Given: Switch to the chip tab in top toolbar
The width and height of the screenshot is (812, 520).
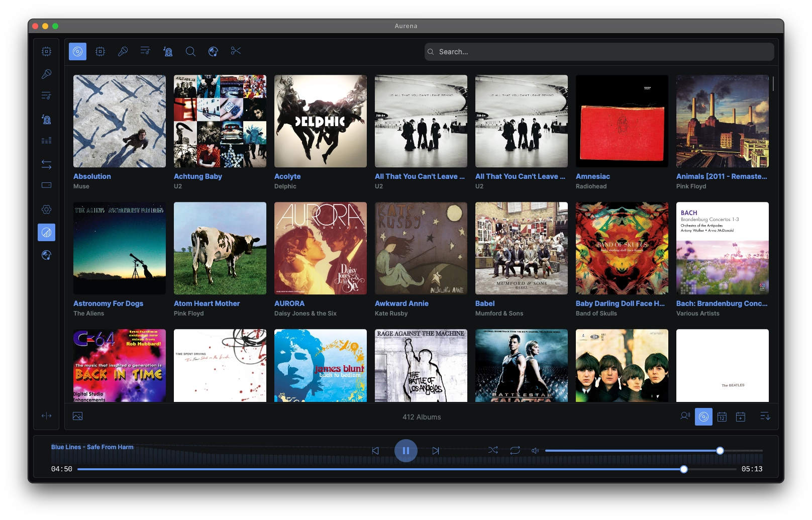Looking at the screenshot, I should coord(100,51).
